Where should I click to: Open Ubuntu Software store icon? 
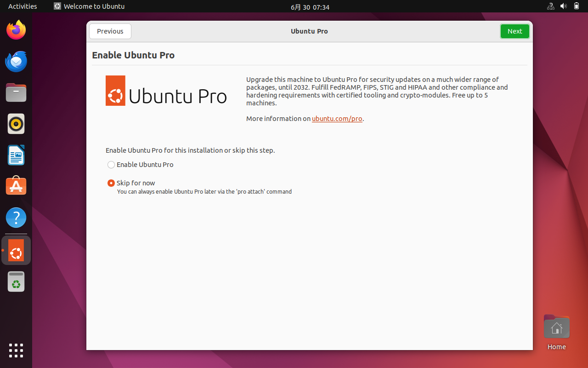(16, 186)
